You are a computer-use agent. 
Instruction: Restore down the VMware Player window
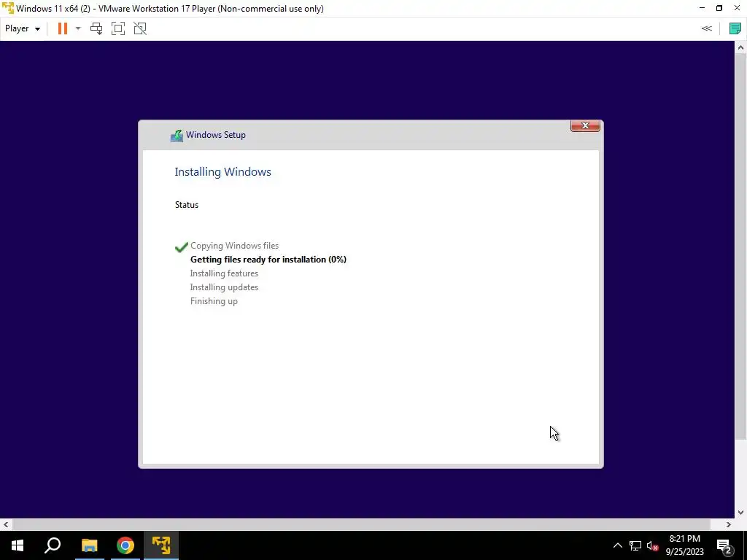[x=719, y=8]
